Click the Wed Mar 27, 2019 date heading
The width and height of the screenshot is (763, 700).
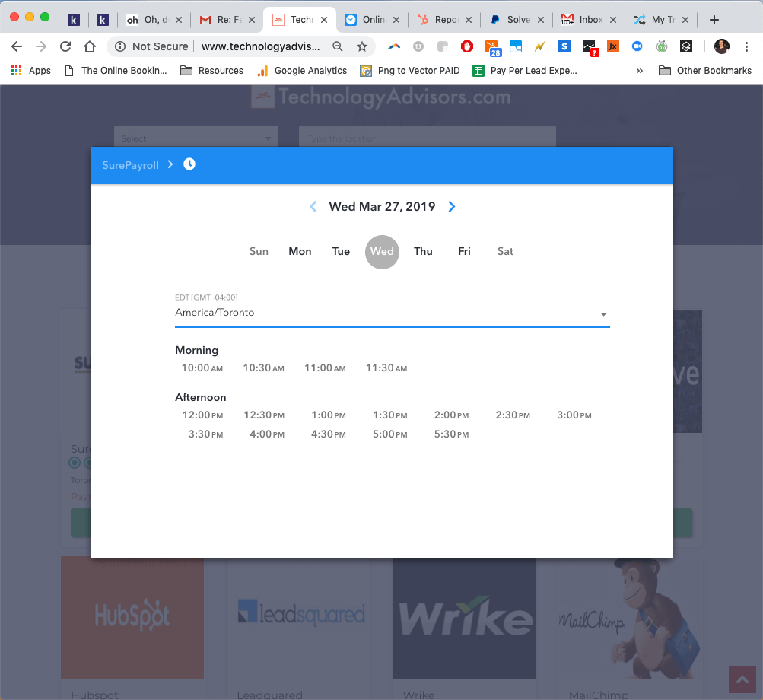coord(382,207)
